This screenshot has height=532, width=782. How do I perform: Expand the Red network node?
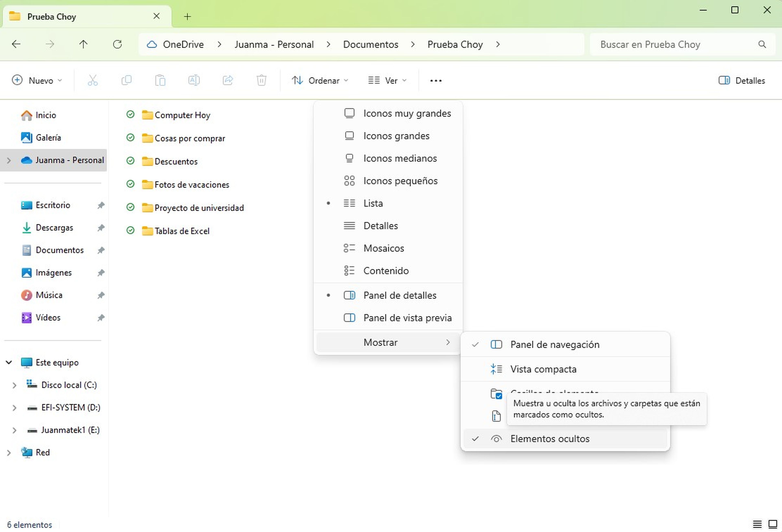coord(9,453)
